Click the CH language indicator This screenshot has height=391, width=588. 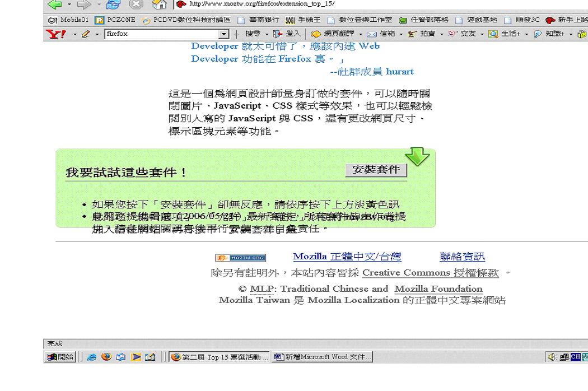pyautogui.click(x=576, y=356)
